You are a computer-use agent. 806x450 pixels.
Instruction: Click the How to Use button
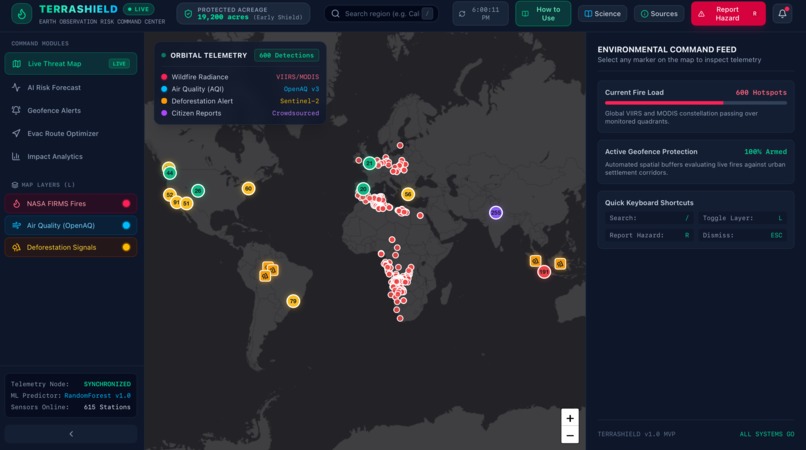pyautogui.click(x=543, y=14)
